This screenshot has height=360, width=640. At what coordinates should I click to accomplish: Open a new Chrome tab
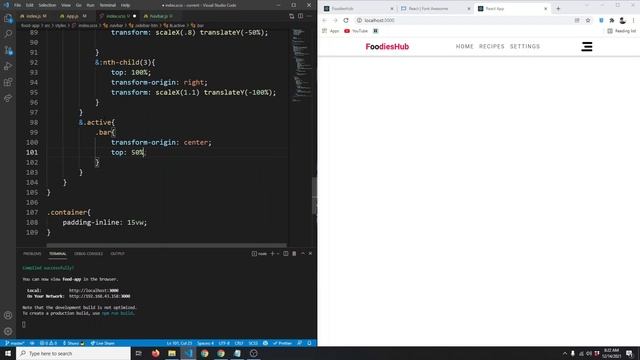[x=558, y=8]
